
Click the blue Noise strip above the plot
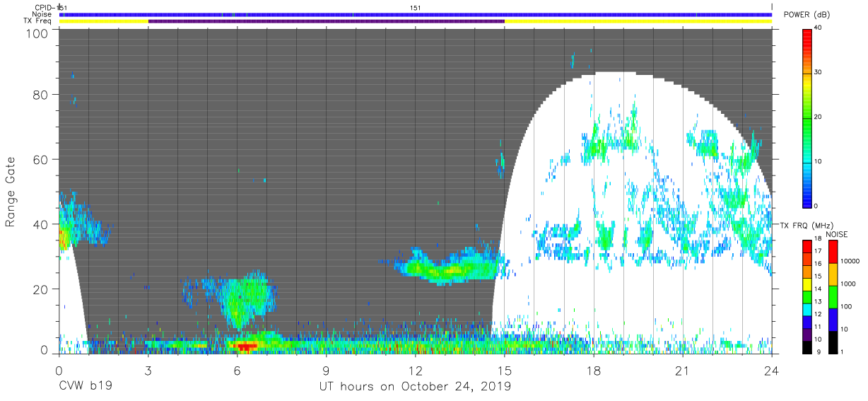(416, 14)
